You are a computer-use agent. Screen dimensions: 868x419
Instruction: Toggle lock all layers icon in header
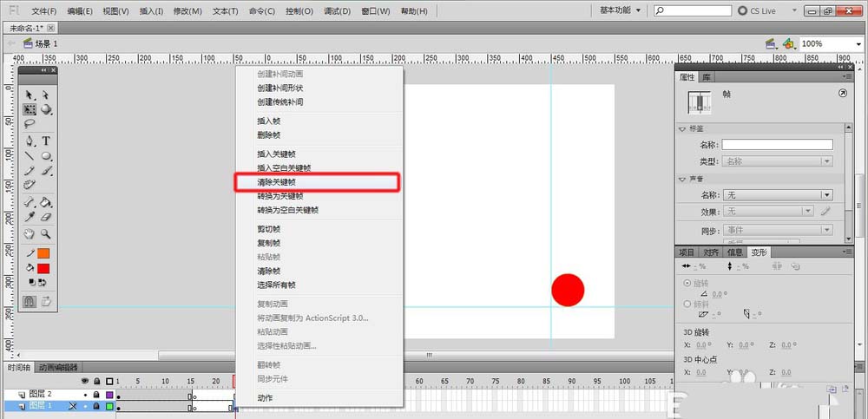tap(97, 382)
